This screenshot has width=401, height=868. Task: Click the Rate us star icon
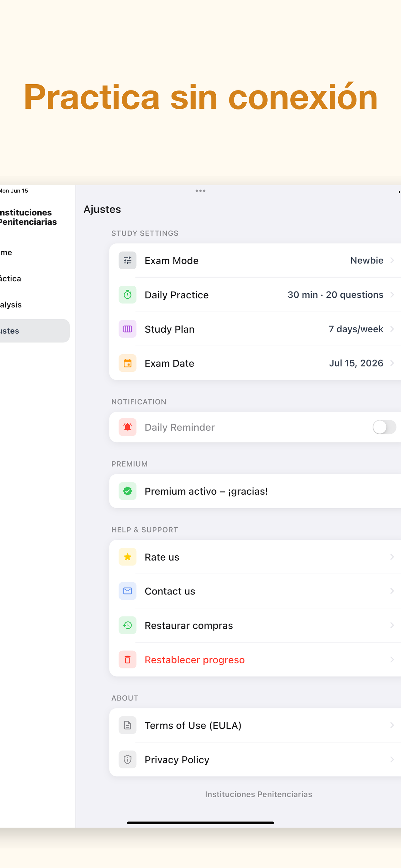coord(128,557)
